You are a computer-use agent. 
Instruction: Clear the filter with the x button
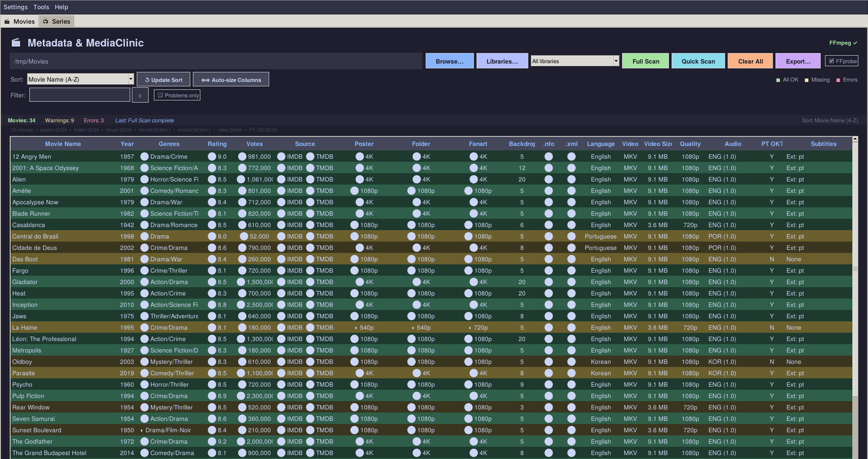tap(140, 95)
